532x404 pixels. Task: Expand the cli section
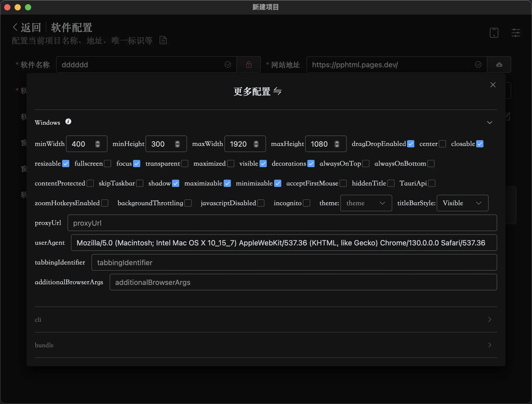pyautogui.click(x=489, y=320)
